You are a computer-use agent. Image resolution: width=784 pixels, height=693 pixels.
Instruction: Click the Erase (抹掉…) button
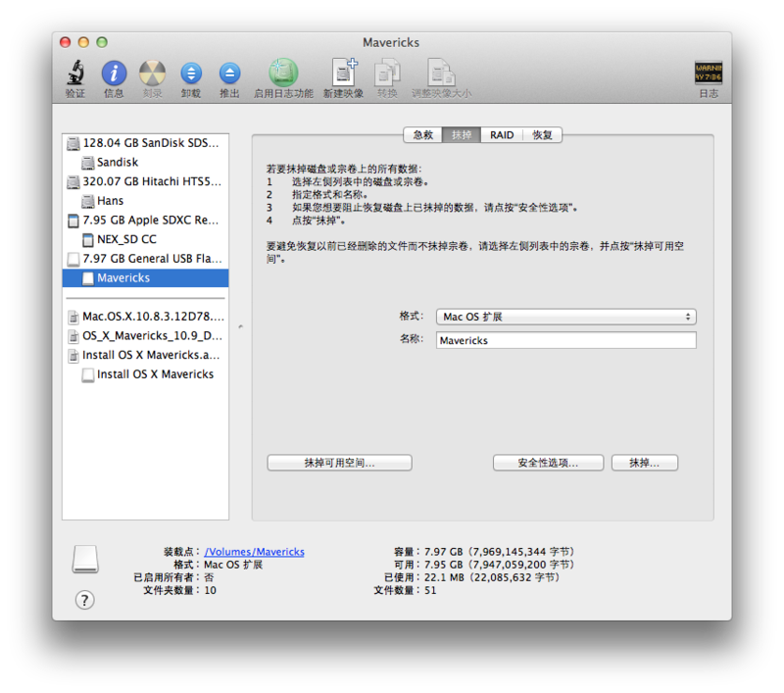645,463
